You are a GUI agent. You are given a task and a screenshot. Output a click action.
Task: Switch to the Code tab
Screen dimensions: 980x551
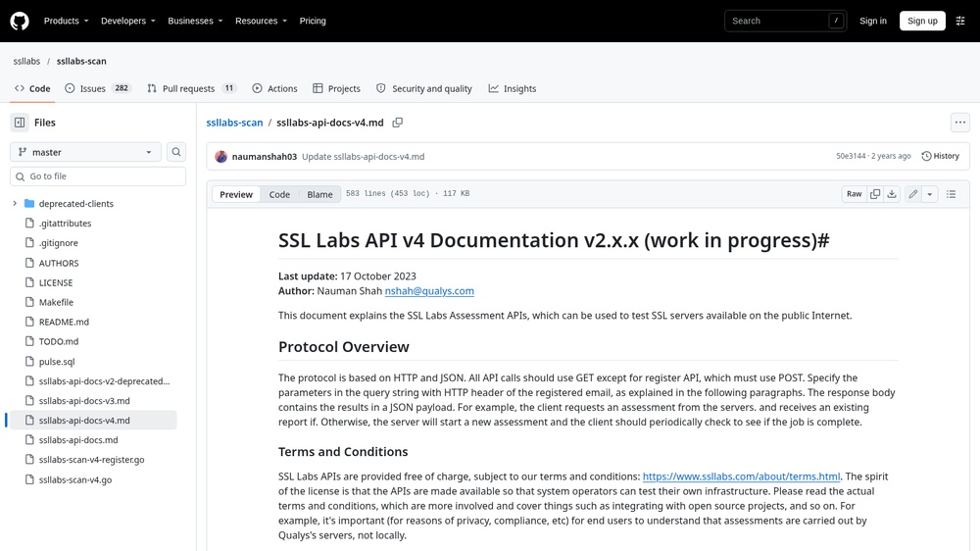pos(32,89)
